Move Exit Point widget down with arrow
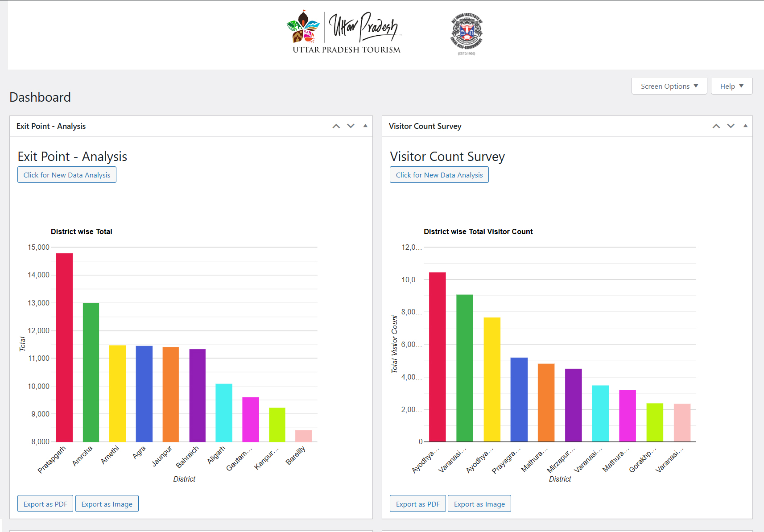 tap(351, 126)
